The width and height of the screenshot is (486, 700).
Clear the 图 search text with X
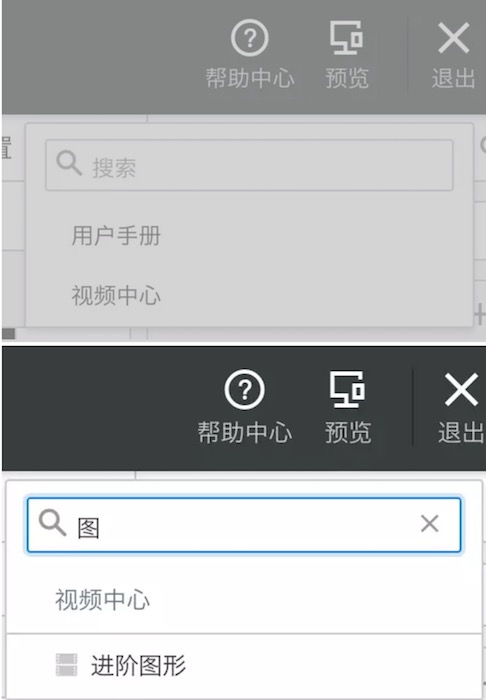click(x=429, y=523)
